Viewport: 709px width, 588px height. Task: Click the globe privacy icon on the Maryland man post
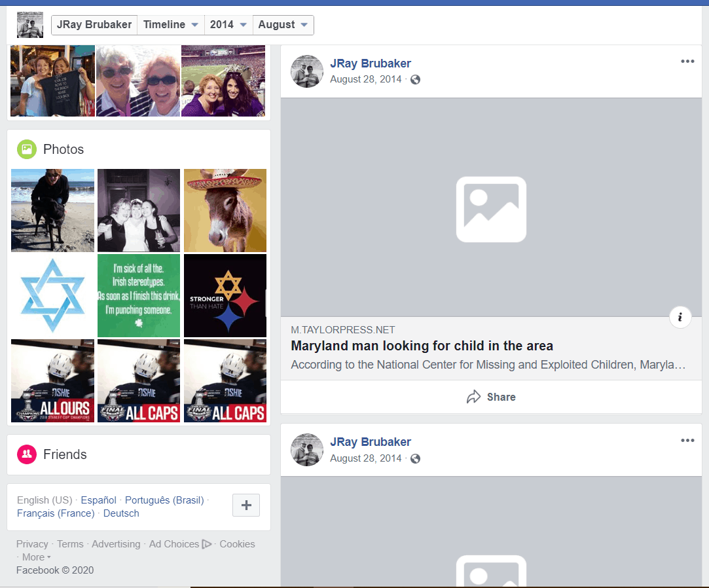[415, 80]
